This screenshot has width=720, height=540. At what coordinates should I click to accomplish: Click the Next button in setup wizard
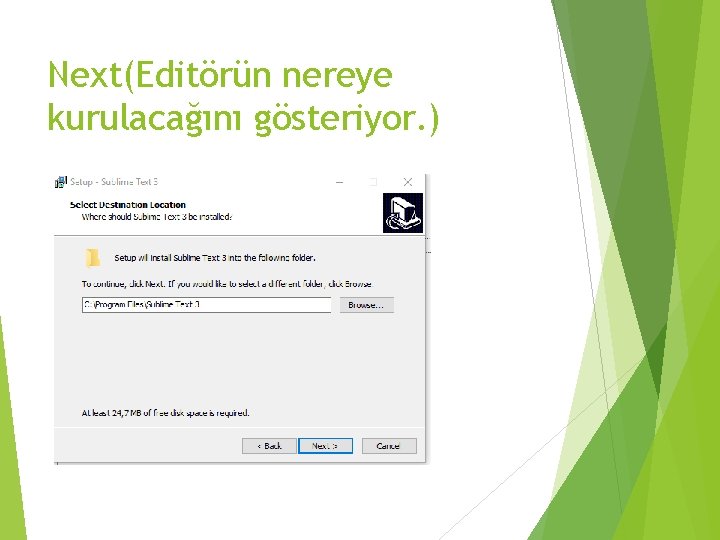pos(325,446)
